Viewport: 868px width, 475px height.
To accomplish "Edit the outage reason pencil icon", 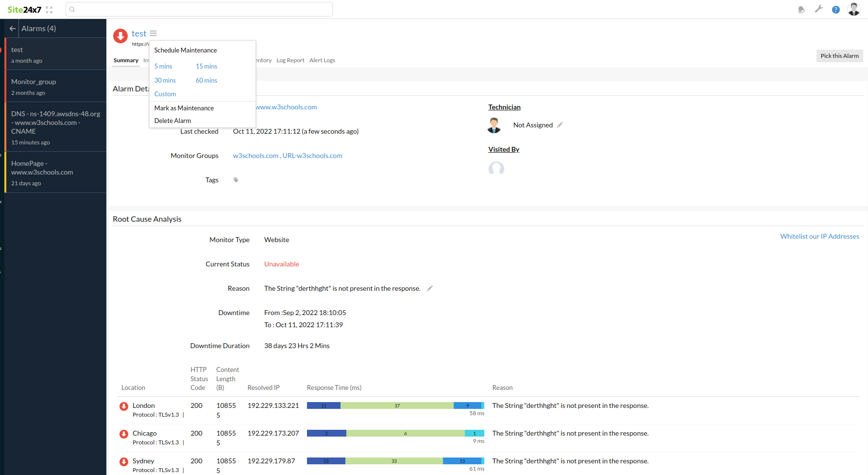I will pos(429,288).
